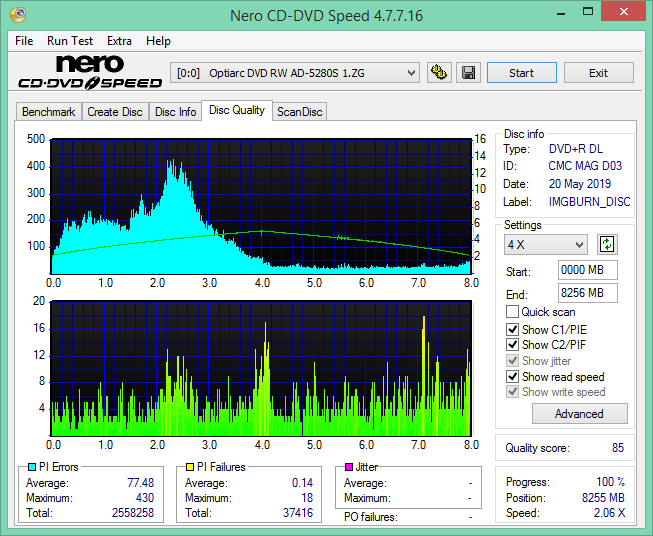Click the Quality score value 85
Screen dimensions: 653x536
point(618,448)
